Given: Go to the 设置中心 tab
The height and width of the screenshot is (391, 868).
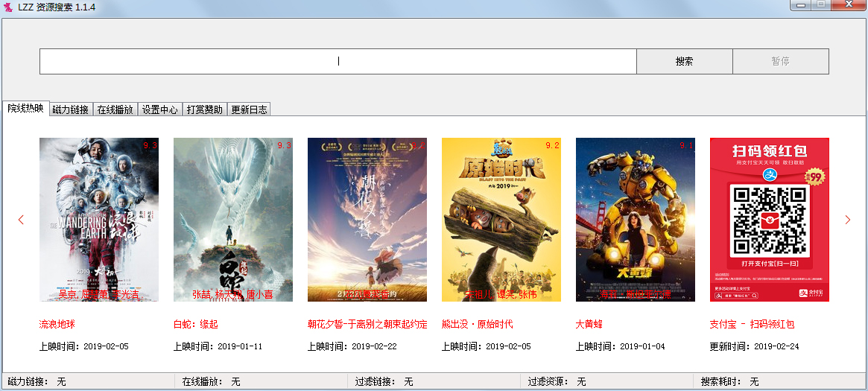Looking at the screenshot, I should pos(160,109).
